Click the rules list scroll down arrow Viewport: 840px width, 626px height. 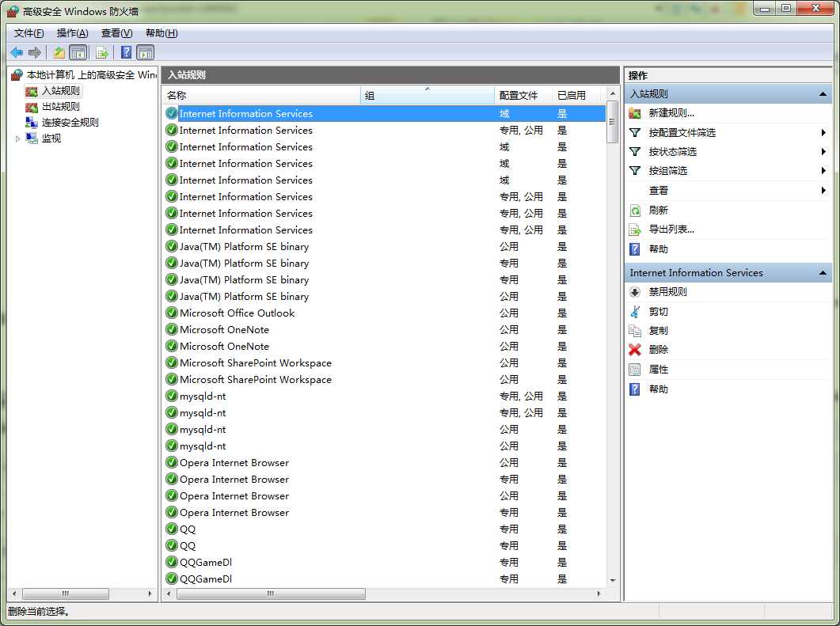(612, 580)
